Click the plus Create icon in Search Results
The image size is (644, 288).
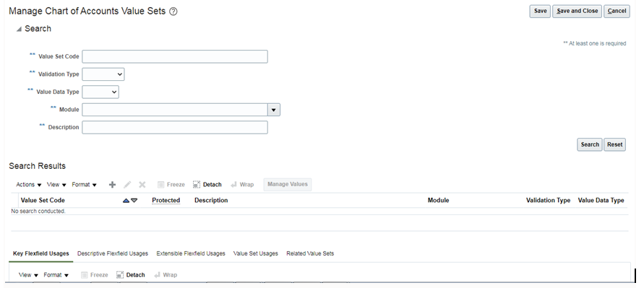112,185
